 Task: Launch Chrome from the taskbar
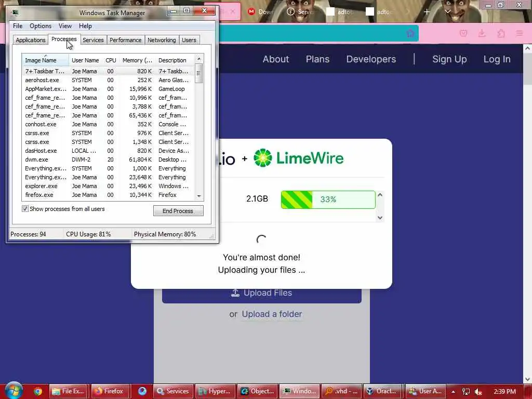pyautogui.click(x=37, y=391)
